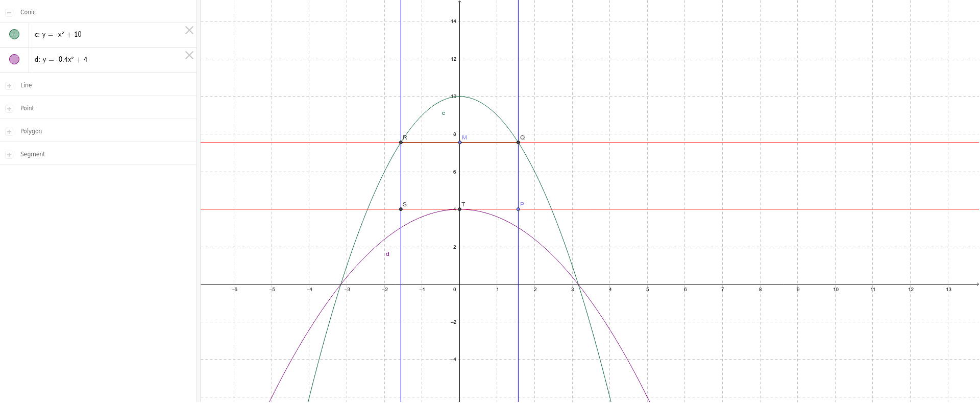The image size is (980, 403).
Task: Select point R on the graph
Action: [401, 143]
